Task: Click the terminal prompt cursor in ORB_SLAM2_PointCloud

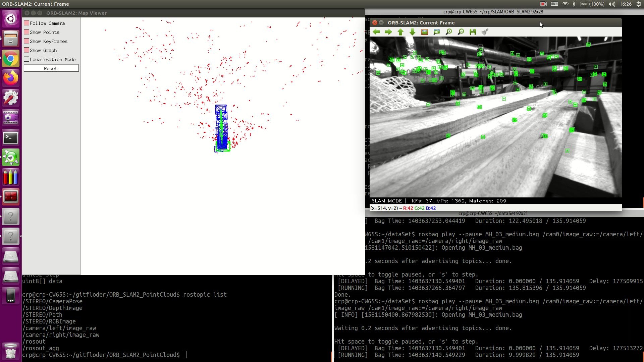Action: [x=185, y=355]
